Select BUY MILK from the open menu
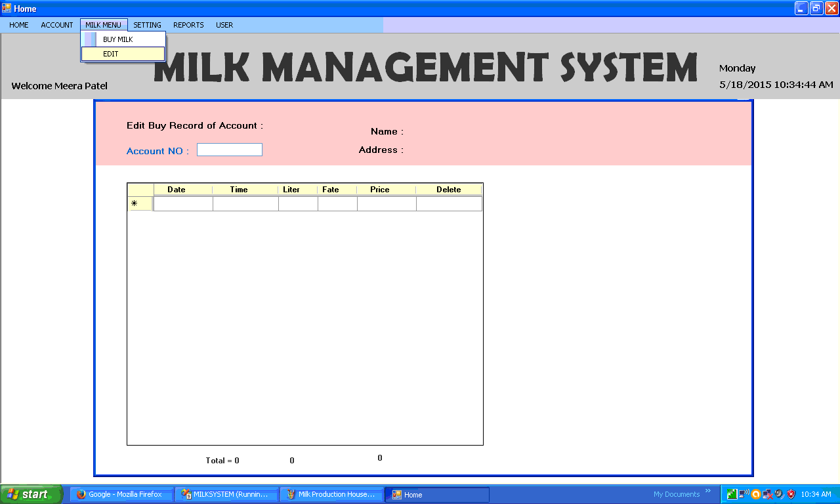This screenshot has width=840, height=504. point(118,39)
